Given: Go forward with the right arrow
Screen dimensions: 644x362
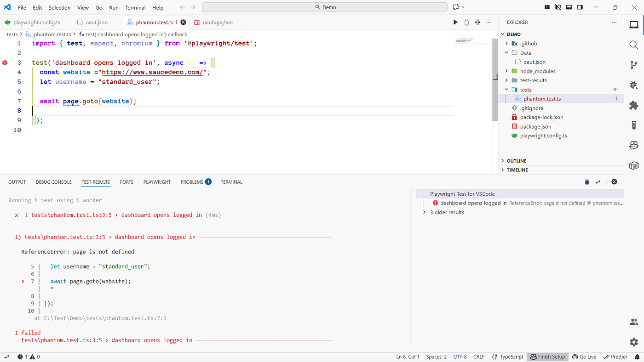Looking at the screenshot, I should tap(193, 7).
